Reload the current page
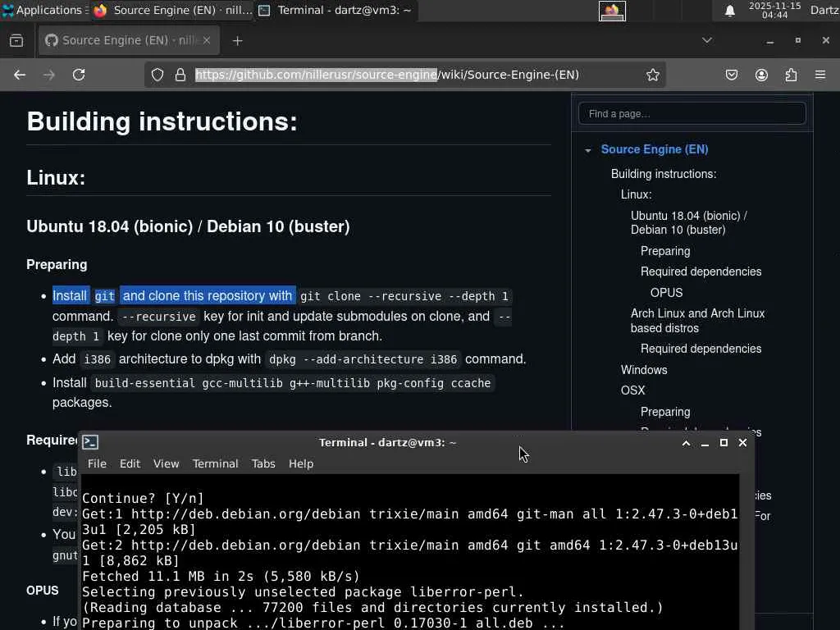Screen dimensions: 840x630 [x=79, y=75]
